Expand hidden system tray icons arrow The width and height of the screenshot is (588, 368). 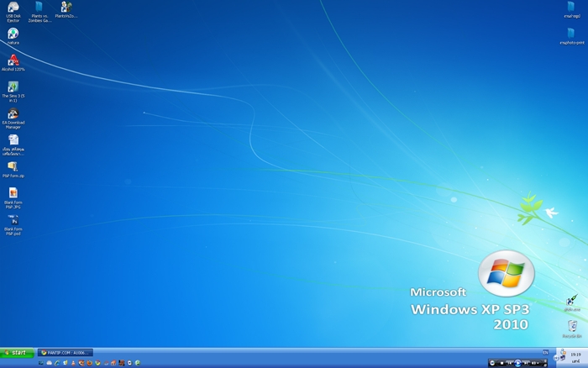pyautogui.click(x=556, y=358)
